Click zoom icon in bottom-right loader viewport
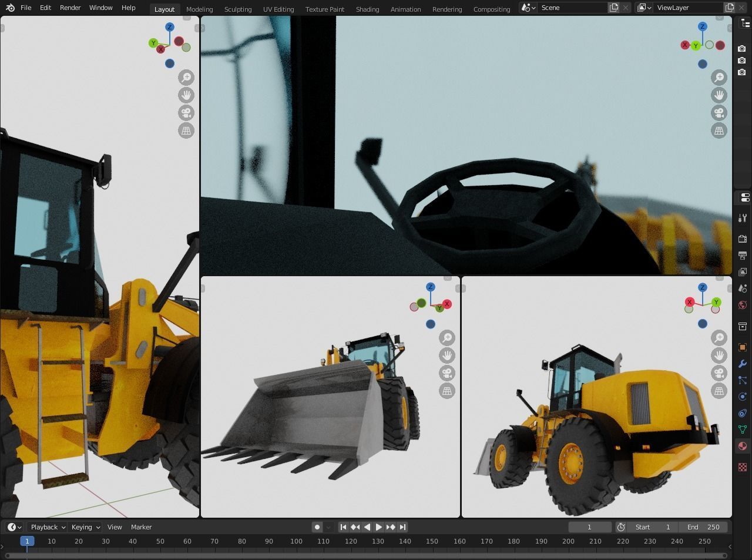 pyautogui.click(x=719, y=337)
